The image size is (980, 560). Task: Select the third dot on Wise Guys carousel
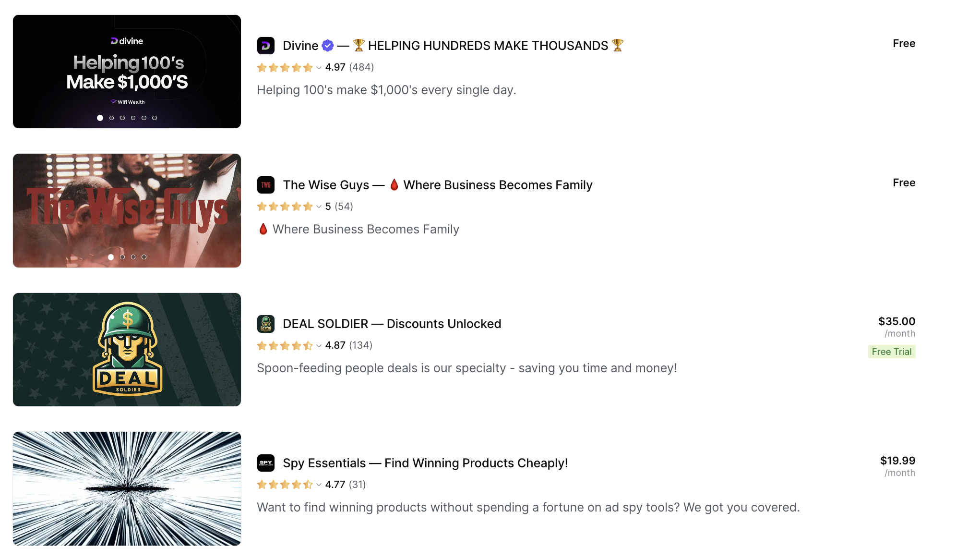[133, 257]
